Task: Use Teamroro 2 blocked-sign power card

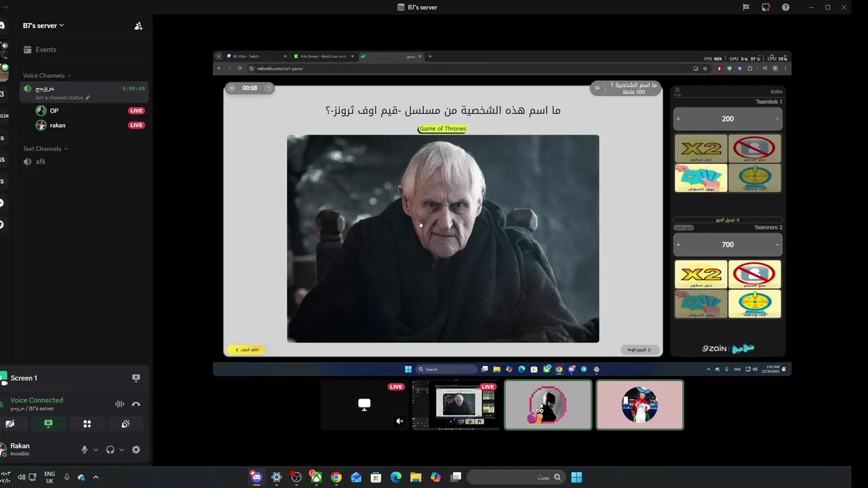Action: [755, 274]
